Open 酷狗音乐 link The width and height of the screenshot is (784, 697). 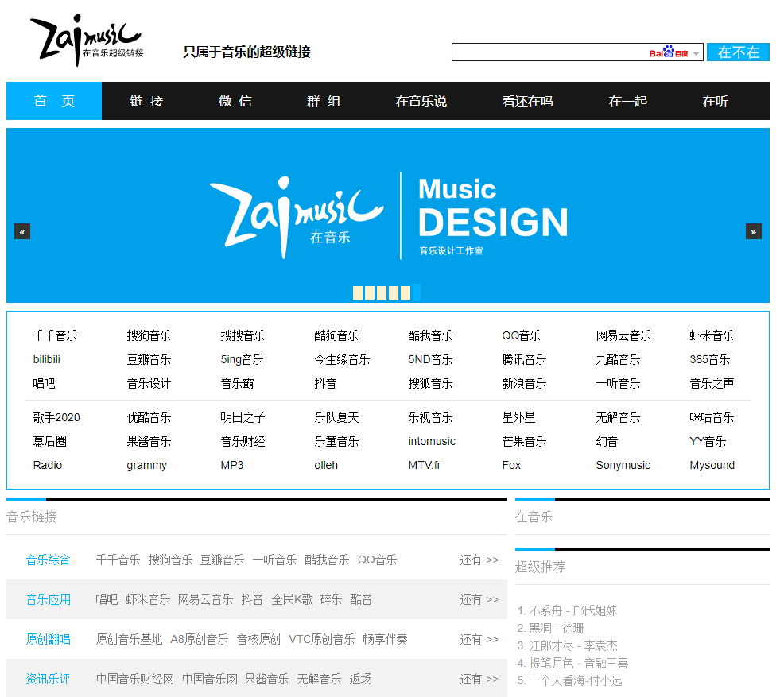coord(336,335)
